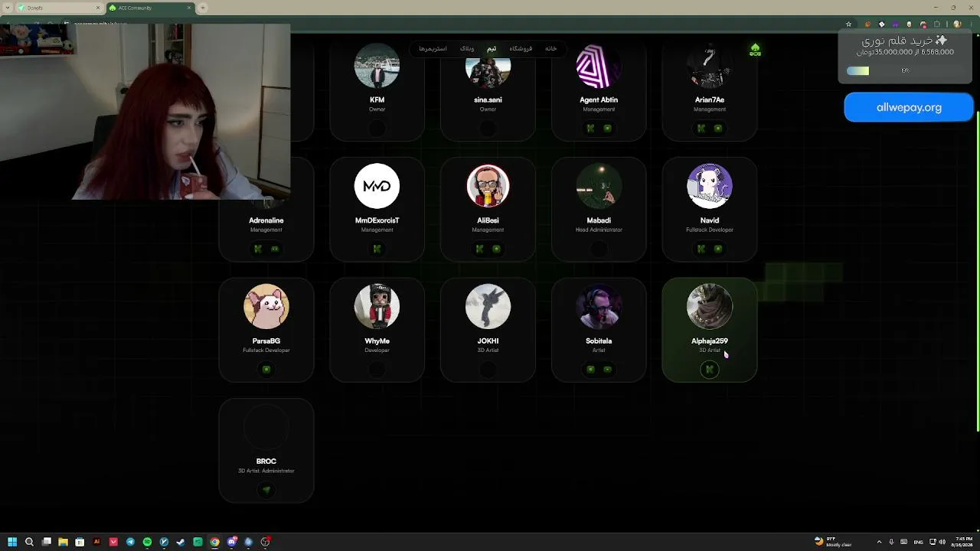
Task: Click WhyMe's avatar
Action: pyautogui.click(x=377, y=306)
